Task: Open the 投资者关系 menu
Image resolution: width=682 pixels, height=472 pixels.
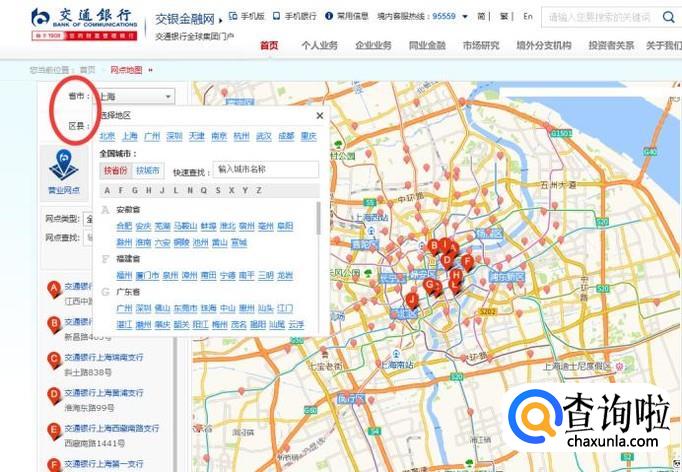Action: [611, 45]
